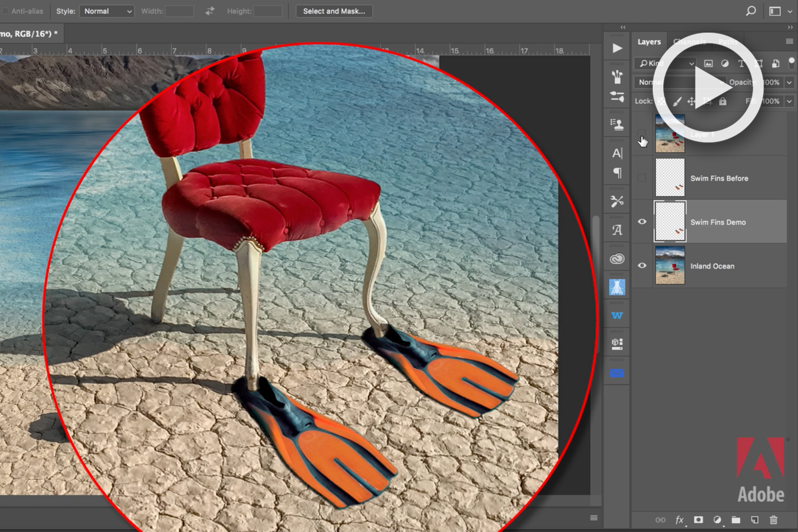The image size is (798, 532).
Task: Click the Width input field
Action: point(180,11)
